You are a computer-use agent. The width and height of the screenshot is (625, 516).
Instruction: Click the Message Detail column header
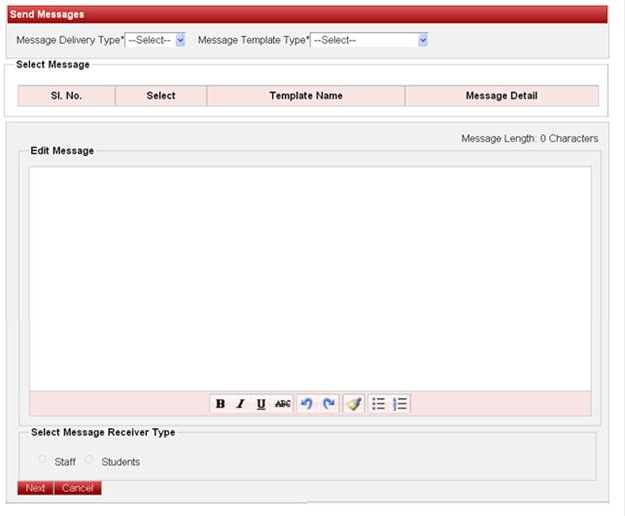(x=501, y=96)
